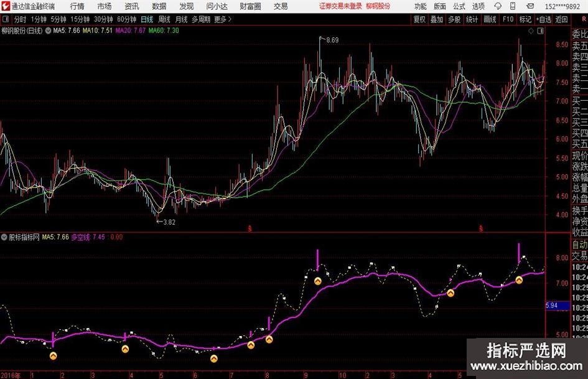Open the 行情 menu

point(77,6)
